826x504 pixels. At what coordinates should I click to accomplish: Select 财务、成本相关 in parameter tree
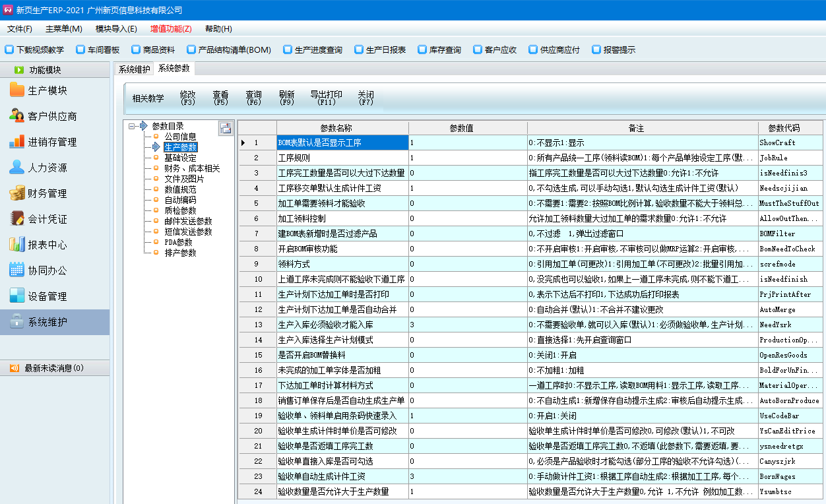(x=192, y=168)
